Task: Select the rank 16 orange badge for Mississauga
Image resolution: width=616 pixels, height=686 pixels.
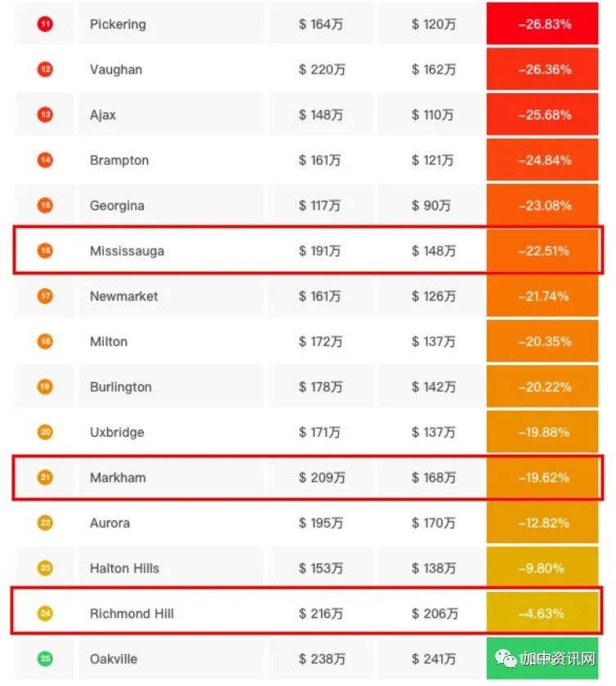Action: tap(45, 250)
